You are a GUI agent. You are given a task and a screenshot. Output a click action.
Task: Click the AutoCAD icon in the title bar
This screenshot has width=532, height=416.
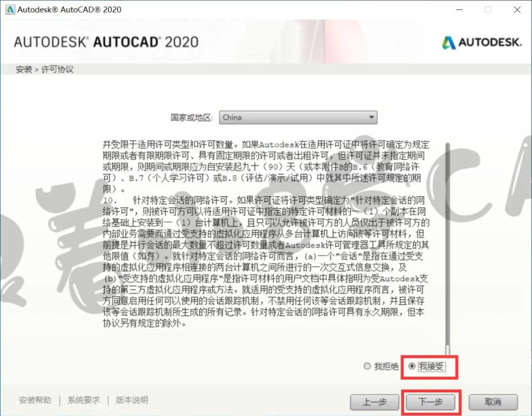[x=10, y=9]
